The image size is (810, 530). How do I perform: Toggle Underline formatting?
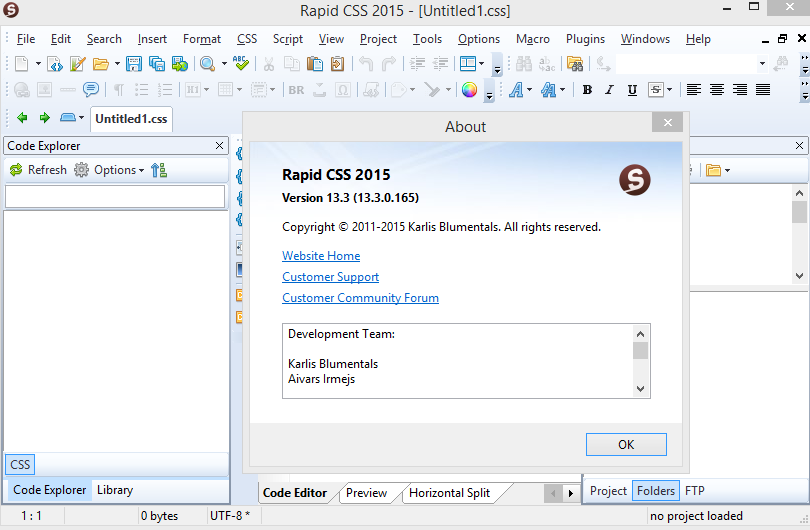pyautogui.click(x=632, y=90)
